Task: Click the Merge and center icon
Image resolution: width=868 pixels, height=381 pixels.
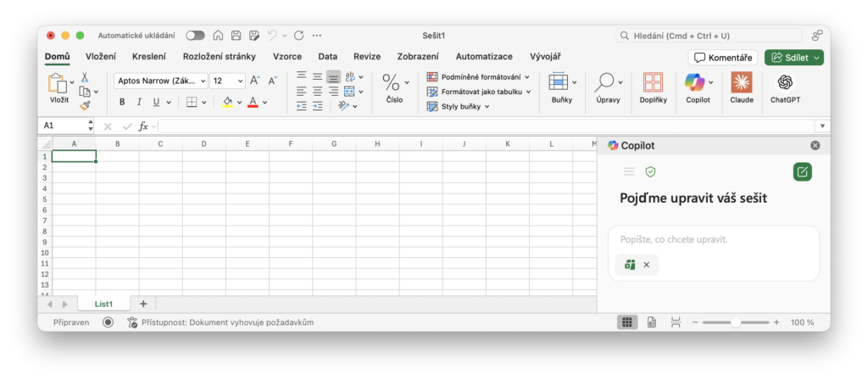Action: [349, 92]
